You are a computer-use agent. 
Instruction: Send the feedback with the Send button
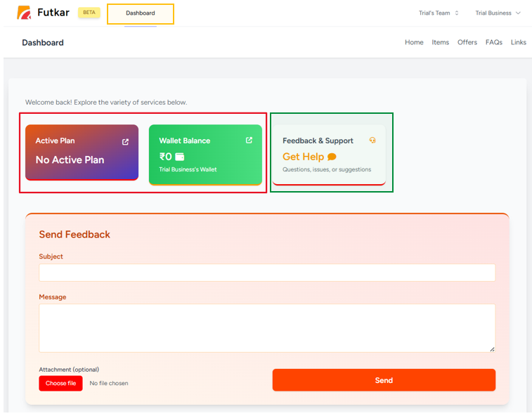pos(384,380)
